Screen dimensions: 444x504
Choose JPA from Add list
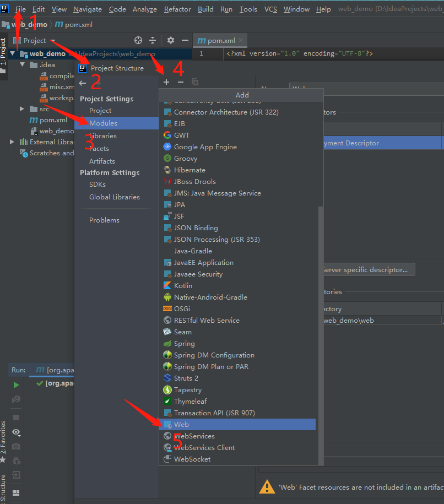tap(238, 205)
